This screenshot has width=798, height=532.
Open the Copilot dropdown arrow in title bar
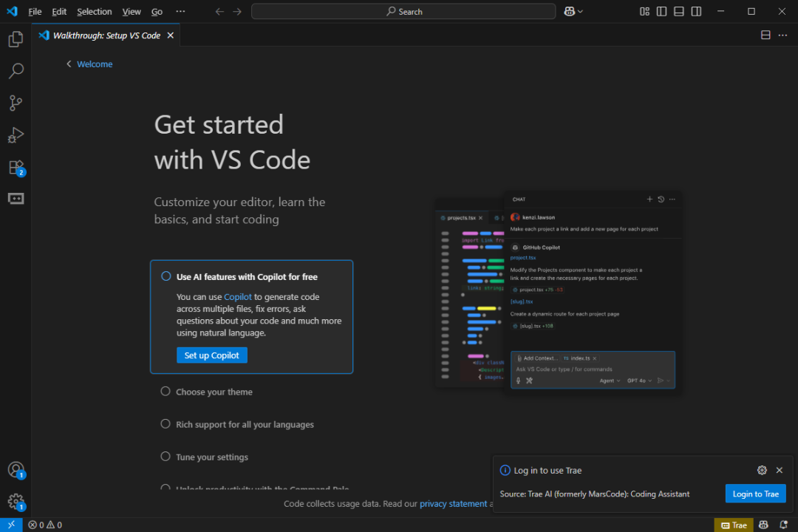click(580, 11)
